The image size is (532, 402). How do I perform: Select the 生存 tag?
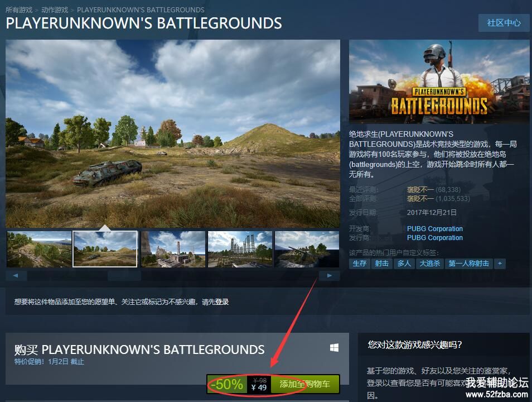pyautogui.click(x=359, y=264)
